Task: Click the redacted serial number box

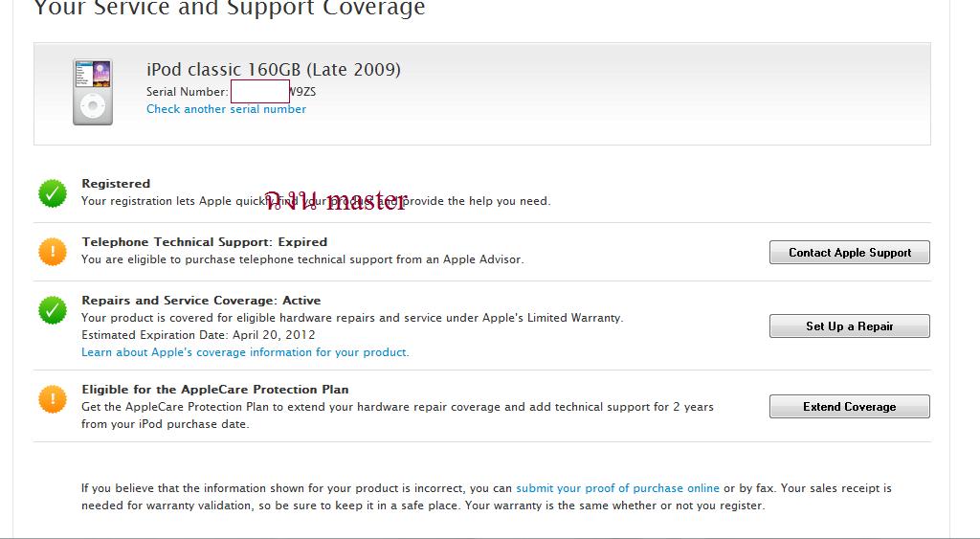Action: pos(259,92)
